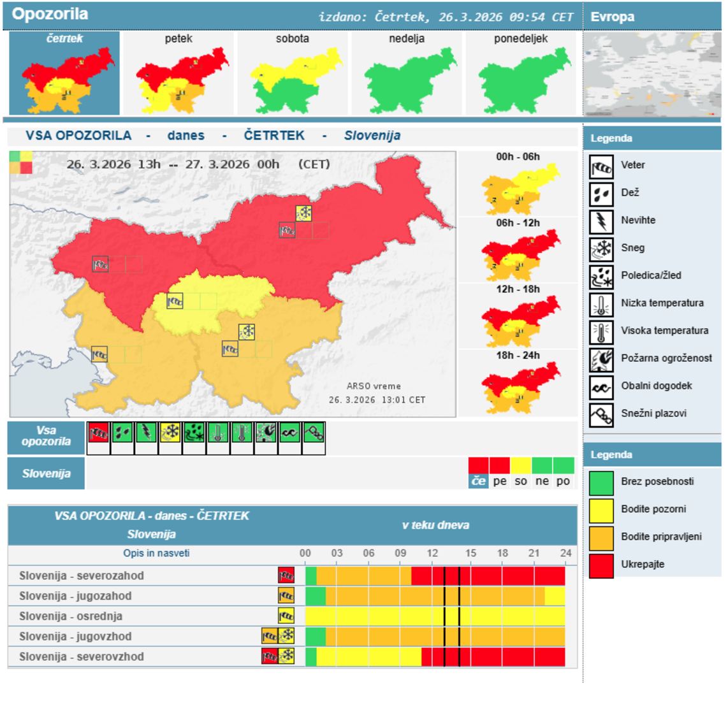Open the petek forecast map tab
Viewport: 728px width, 701px height.
(178, 73)
